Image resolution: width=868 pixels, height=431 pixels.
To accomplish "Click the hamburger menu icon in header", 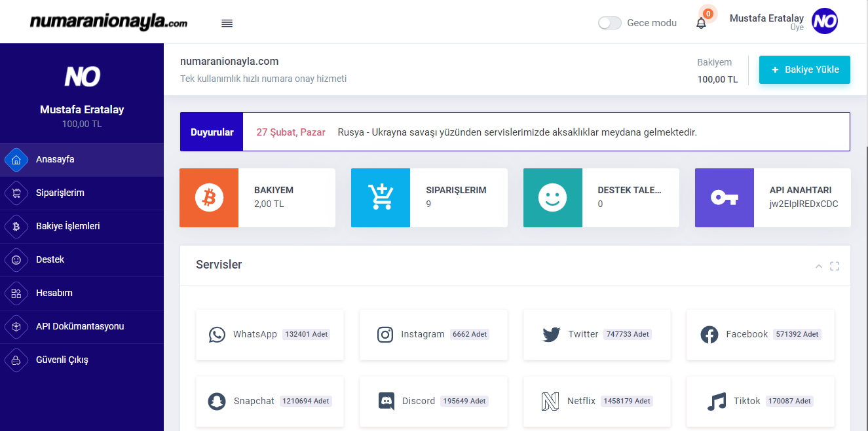I will pos(227,24).
